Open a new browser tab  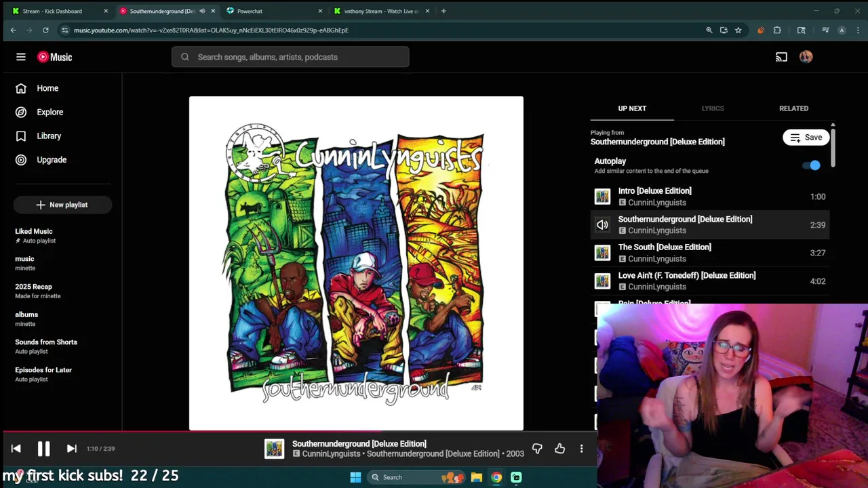tap(443, 11)
